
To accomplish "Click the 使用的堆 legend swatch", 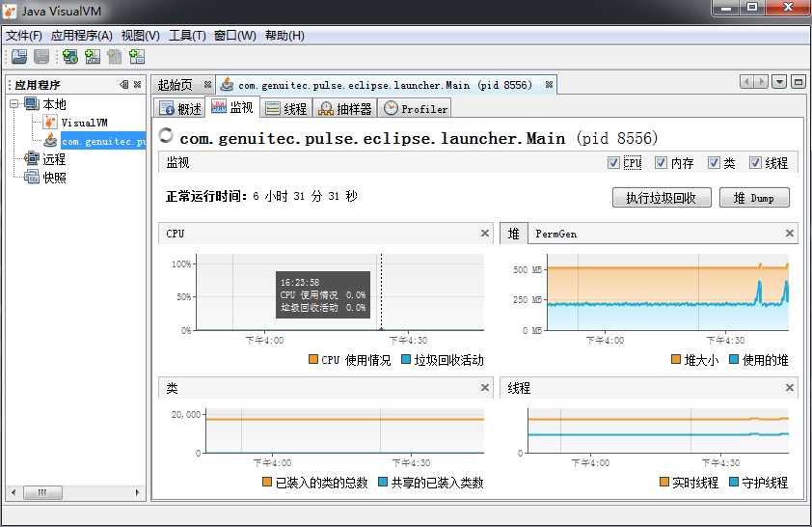I will coord(734,359).
